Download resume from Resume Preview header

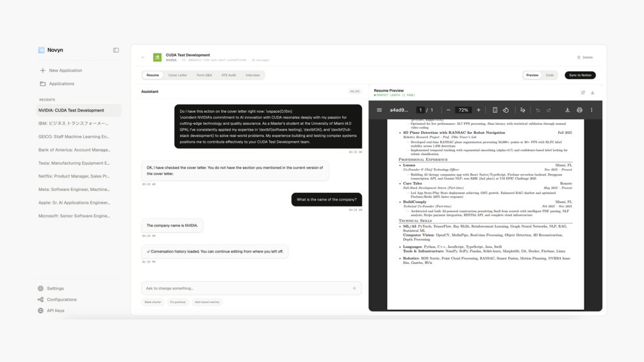point(593,93)
